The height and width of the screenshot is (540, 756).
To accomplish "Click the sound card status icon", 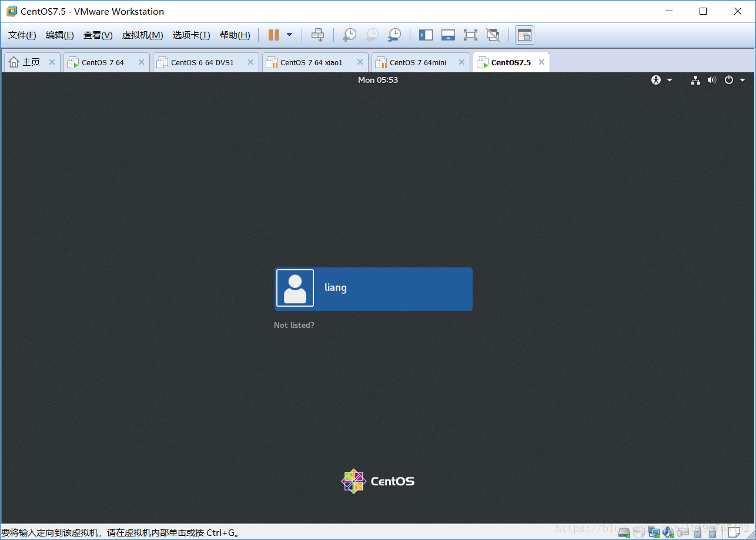I will click(x=668, y=532).
